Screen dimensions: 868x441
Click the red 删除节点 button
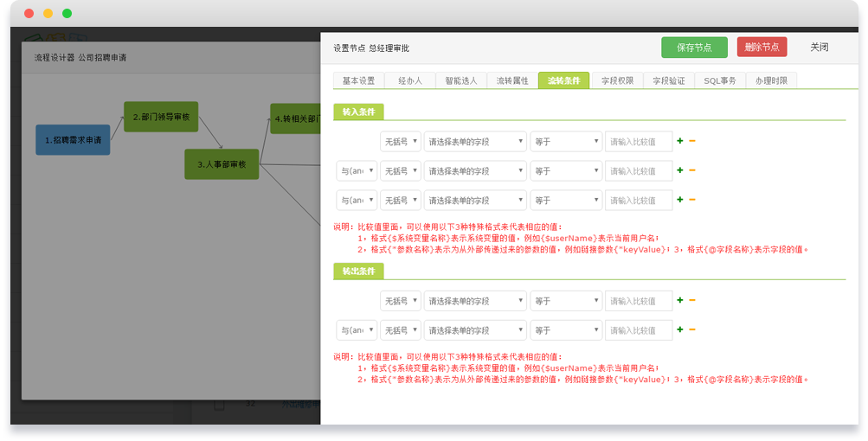click(762, 48)
